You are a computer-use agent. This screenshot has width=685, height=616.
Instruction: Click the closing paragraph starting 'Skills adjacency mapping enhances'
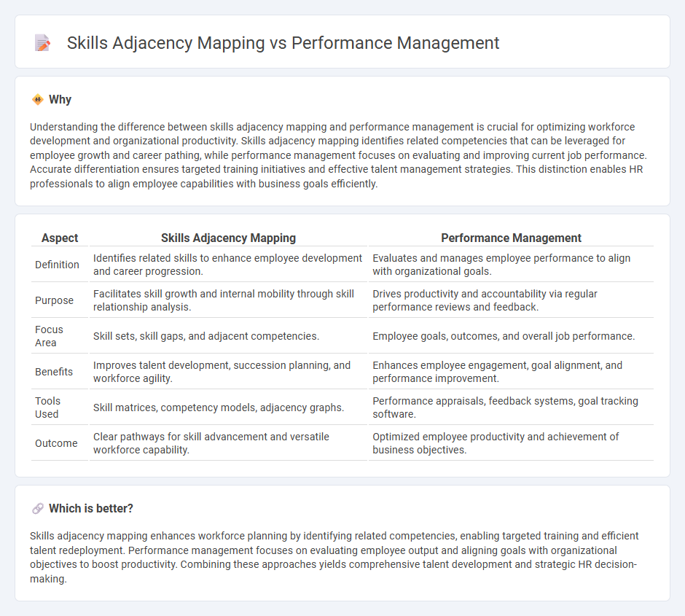334,557
